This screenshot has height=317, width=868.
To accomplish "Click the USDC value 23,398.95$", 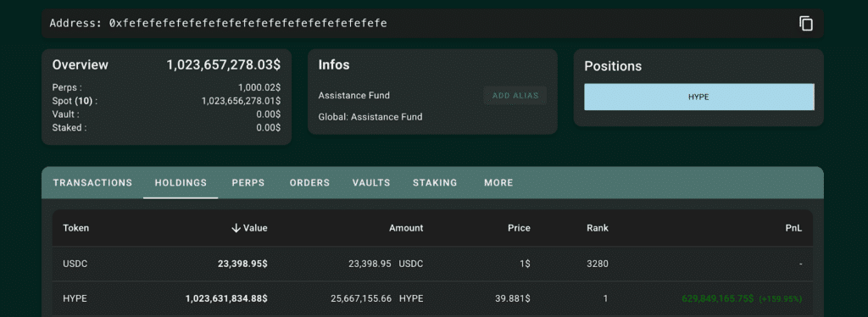I will coord(242,264).
